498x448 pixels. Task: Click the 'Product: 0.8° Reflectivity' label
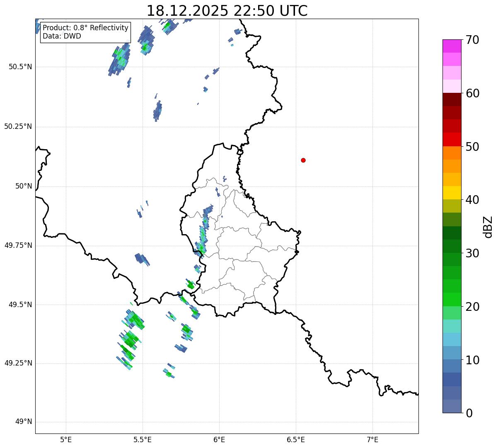86,28
